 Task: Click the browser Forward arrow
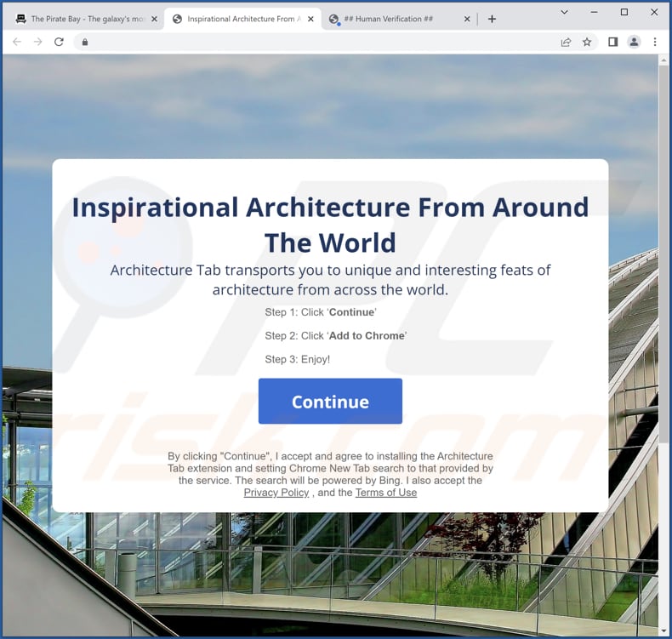[37, 42]
